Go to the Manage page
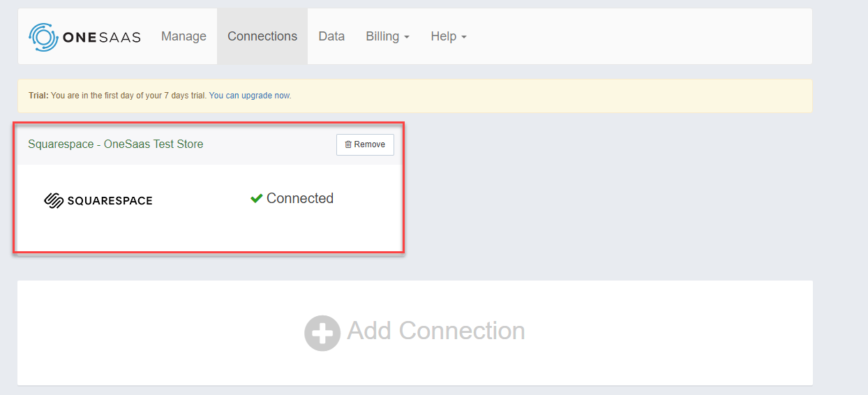This screenshot has height=395, width=868. tap(184, 36)
